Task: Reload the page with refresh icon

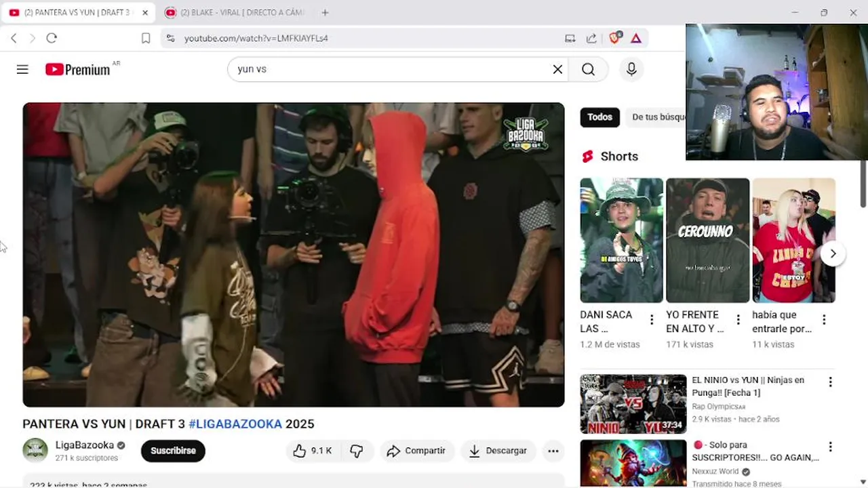Action: point(52,38)
